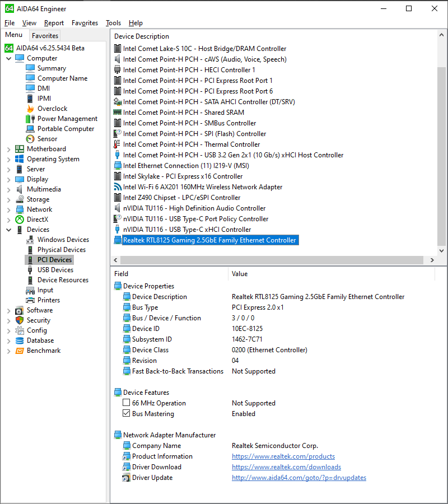Viewport: 448px width, 504px height.
Task: Expand the Server tree node
Action: pyautogui.click(x=8, y=169)
